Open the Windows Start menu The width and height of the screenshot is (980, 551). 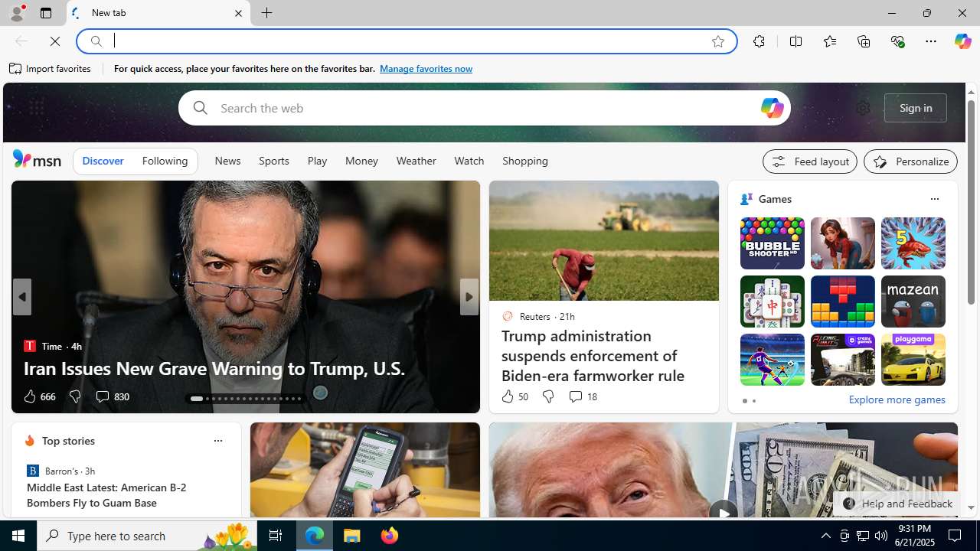[18, 536]
